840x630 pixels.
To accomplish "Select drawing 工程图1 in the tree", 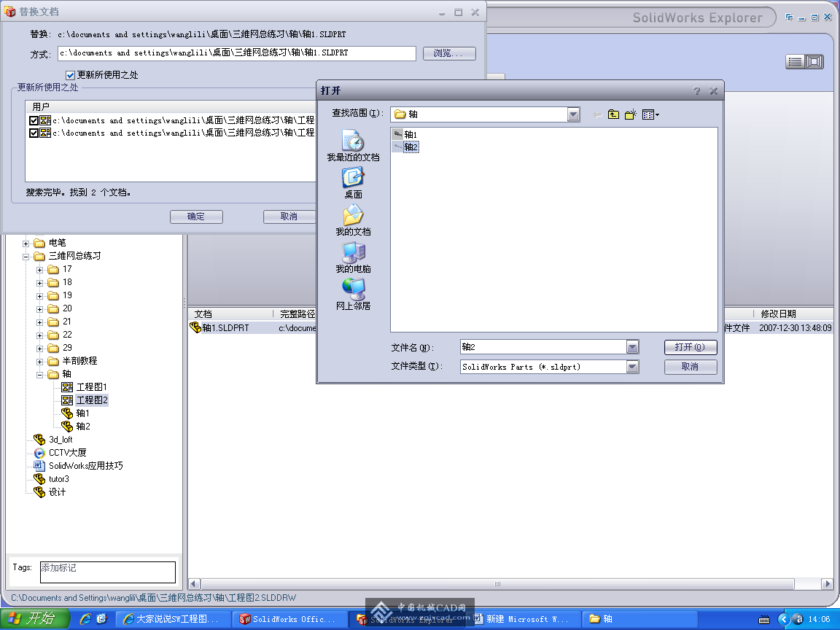I will (x=85, y=386).
